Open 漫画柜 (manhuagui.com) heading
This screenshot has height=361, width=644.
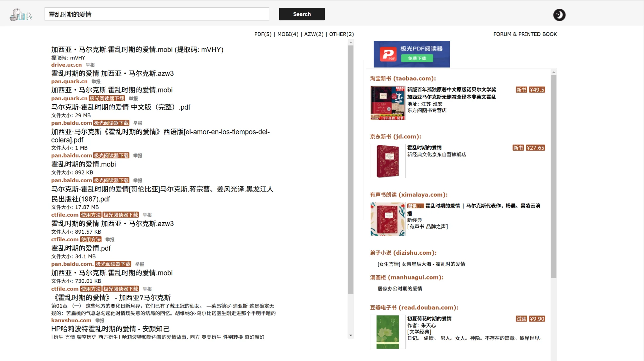407,277
